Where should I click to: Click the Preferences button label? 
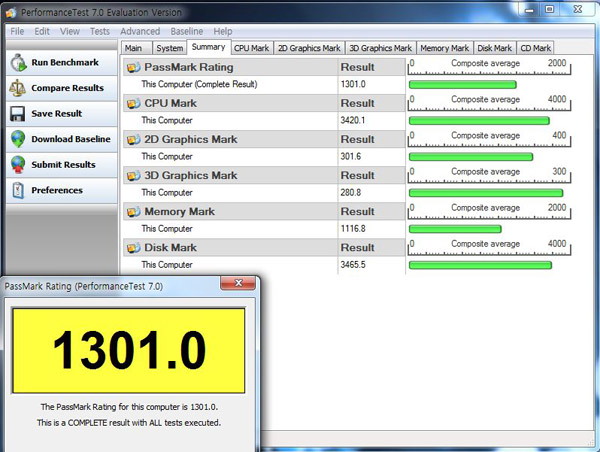coord(57,190)
